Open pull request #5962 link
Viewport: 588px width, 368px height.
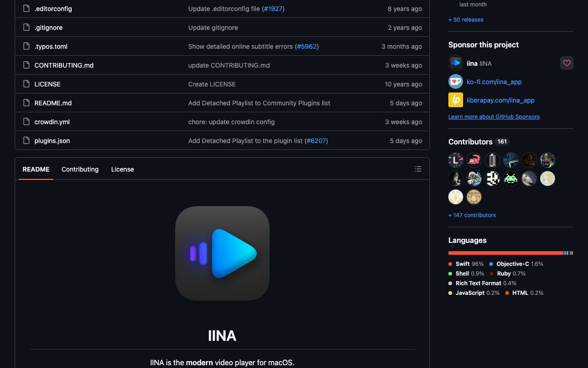pyautogui.click(x=307, y=46)
